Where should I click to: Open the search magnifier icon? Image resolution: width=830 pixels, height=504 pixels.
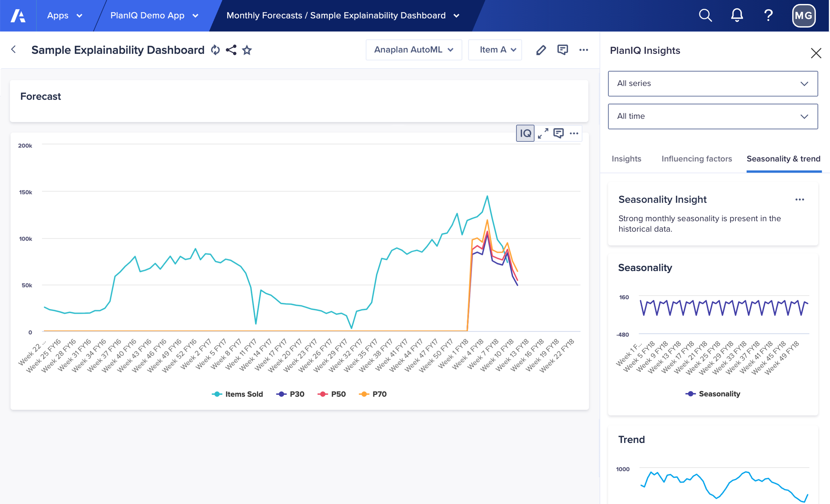[705, 16]
